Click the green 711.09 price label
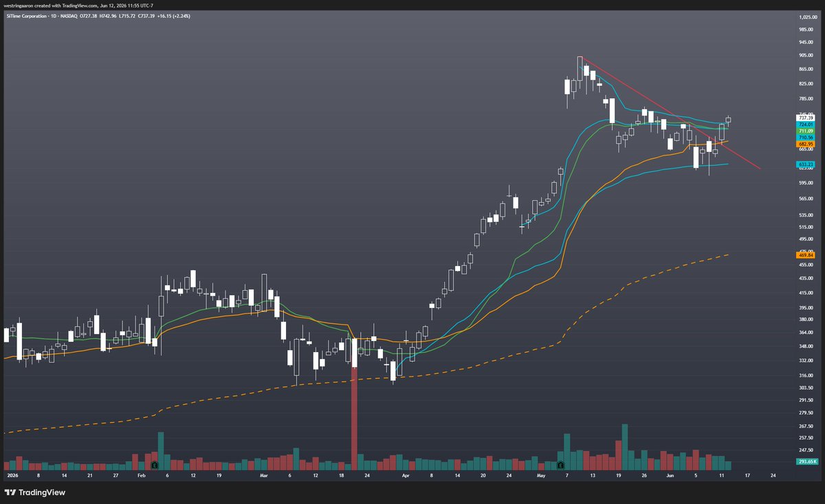Viewport: 825px width, 504px height. (805, 131)
